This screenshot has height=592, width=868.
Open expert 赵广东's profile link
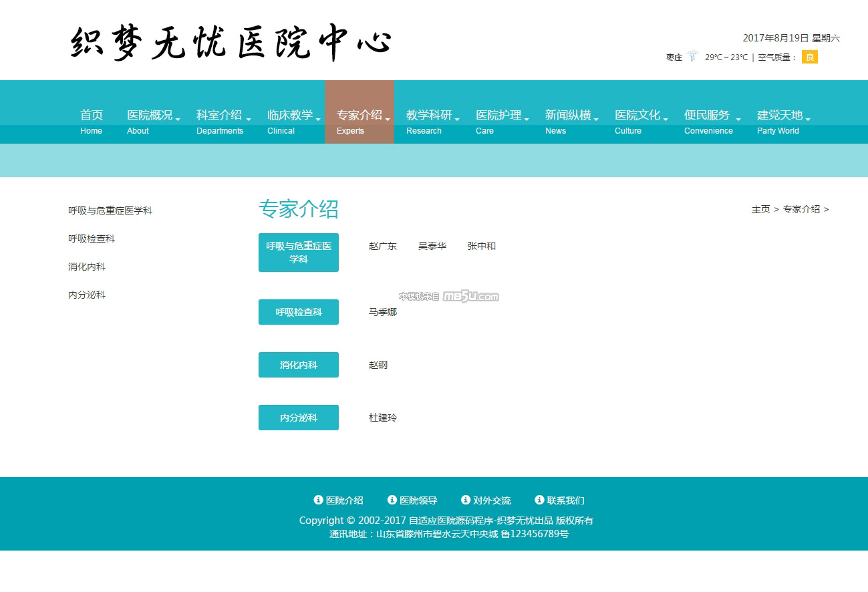pos(383,246)
